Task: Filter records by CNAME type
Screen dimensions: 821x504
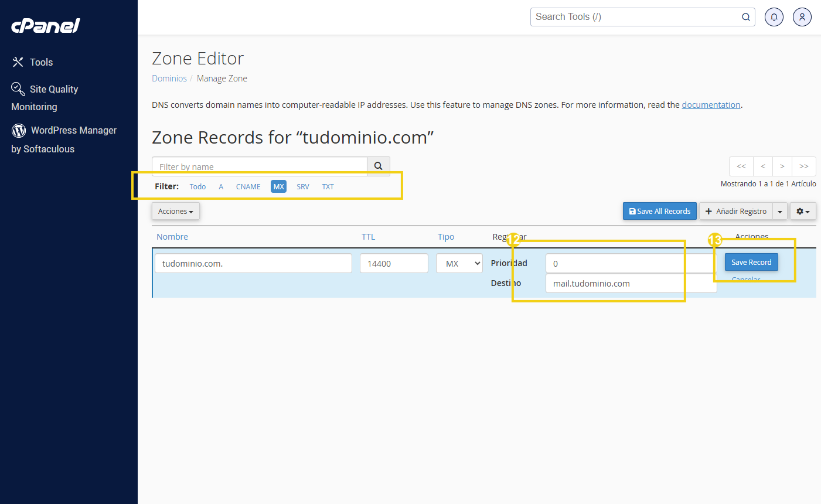Action: [x=248, y=187]
